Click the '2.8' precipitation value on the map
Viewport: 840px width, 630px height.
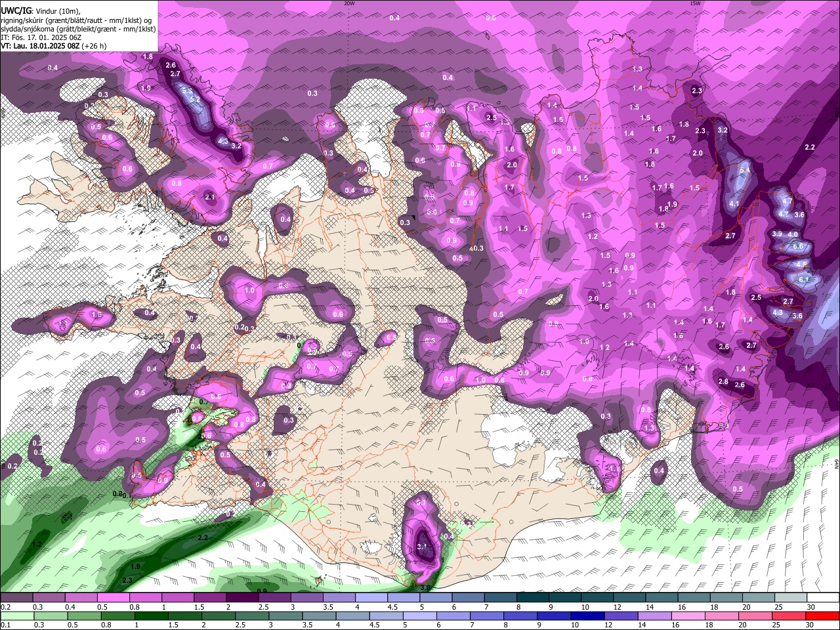coord(723,382)
